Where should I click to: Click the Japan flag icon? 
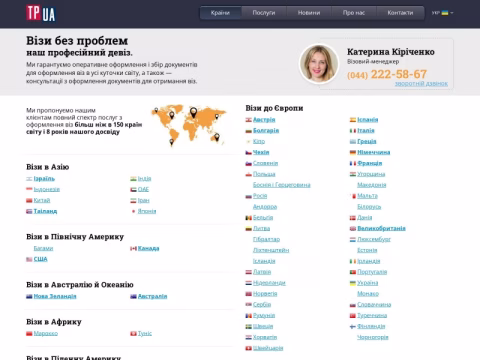click(x=133, y=211)
